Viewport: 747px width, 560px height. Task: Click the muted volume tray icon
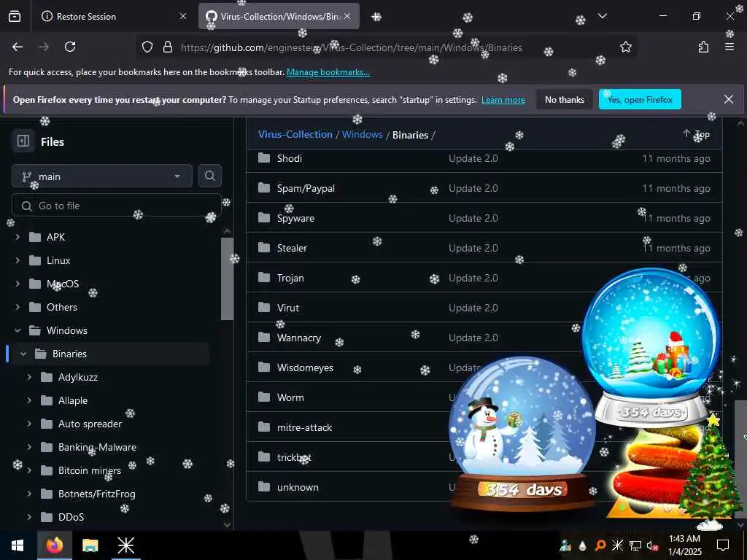coord(652,545)
